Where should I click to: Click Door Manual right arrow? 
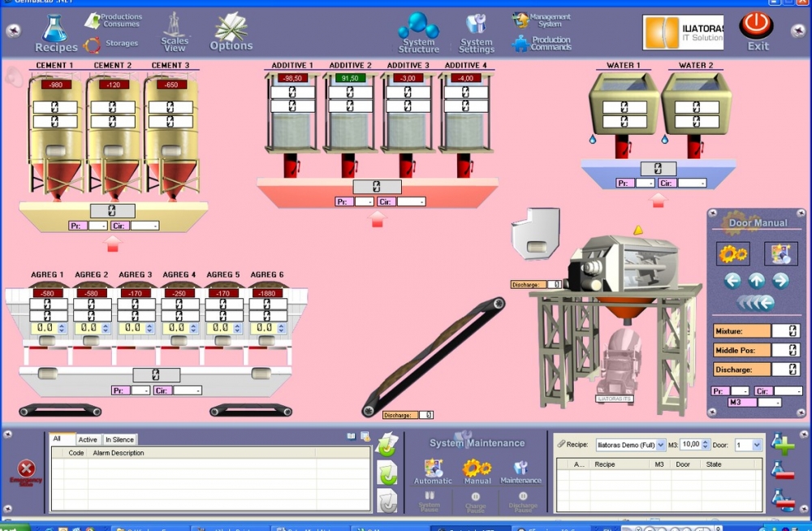[x=780, y=281]
